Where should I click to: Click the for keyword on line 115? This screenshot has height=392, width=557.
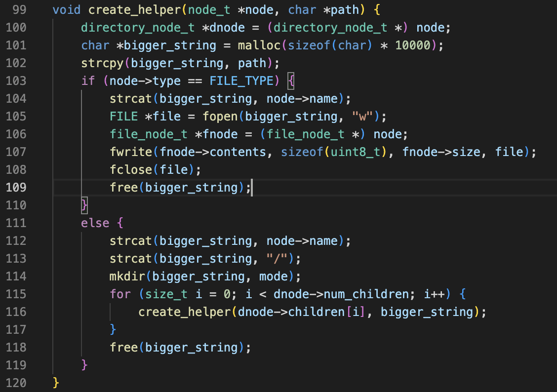tap(120, 294)
